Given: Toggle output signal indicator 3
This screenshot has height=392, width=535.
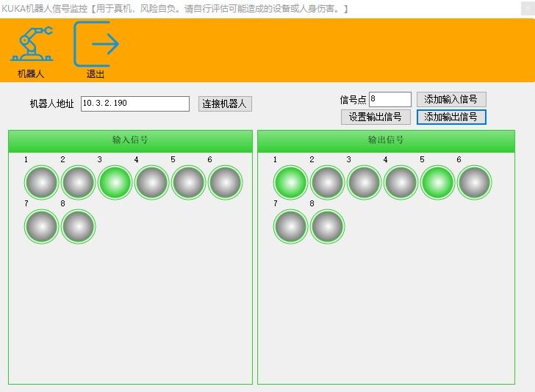Looking at the screenshot, I should coord(364,182).
